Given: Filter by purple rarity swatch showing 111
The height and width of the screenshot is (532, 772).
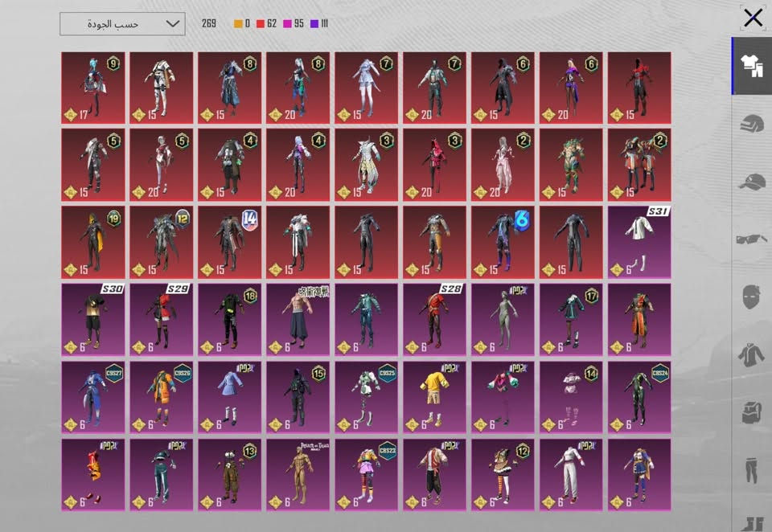Looking at the screenshot, I should [x=319, y=23].
